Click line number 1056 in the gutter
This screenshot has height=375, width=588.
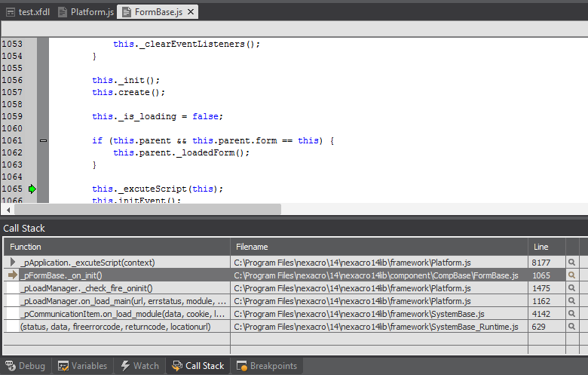pos(12,80)
